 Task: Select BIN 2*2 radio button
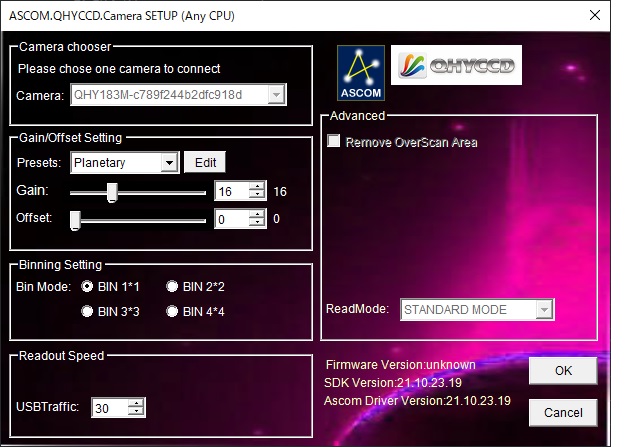pyautogui.click(x=172, y=286)
